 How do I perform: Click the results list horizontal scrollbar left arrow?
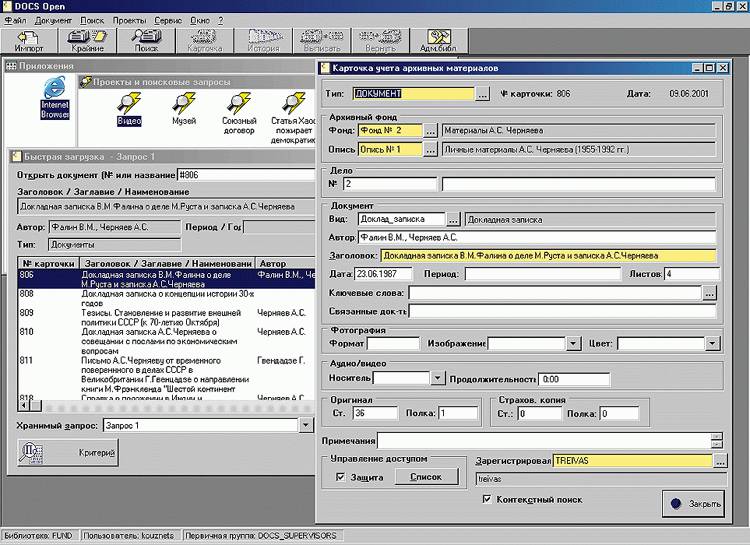click(23, 406)
